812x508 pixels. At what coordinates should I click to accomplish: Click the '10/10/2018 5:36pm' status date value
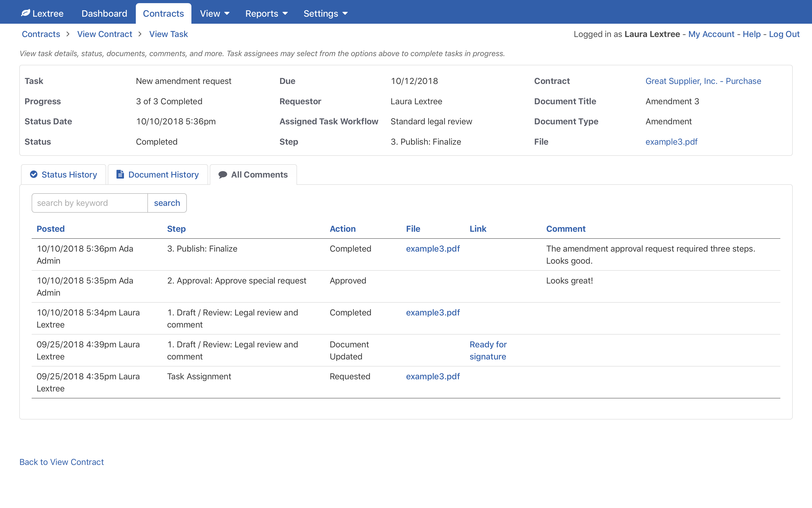point(176,121)
